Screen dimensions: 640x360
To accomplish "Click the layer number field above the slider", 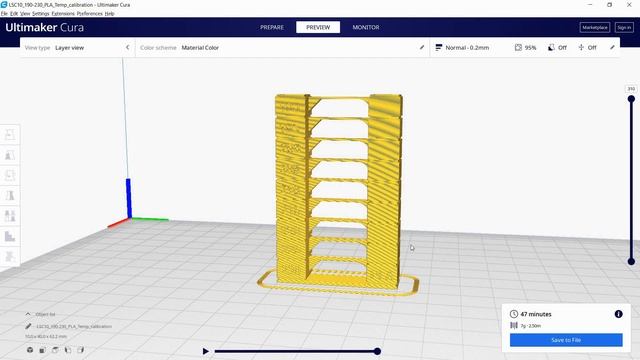I will [631, 89].
